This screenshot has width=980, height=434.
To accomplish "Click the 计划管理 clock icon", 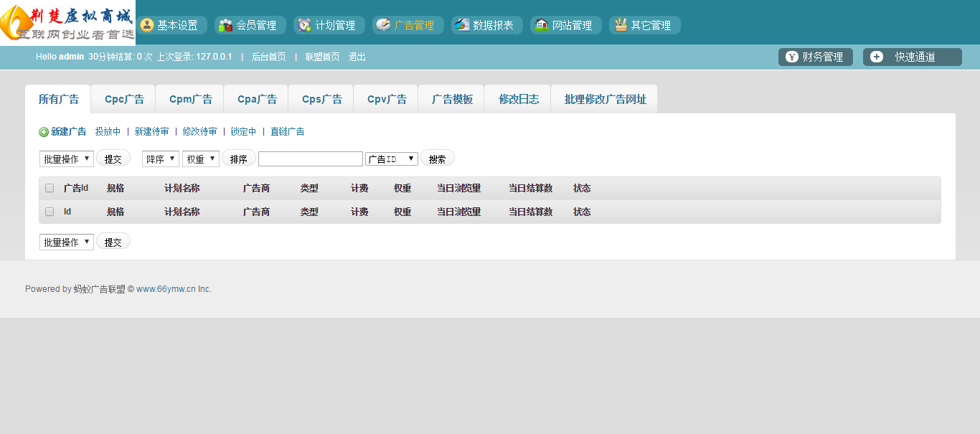I will pyautogui.click(x=305, y=25).
